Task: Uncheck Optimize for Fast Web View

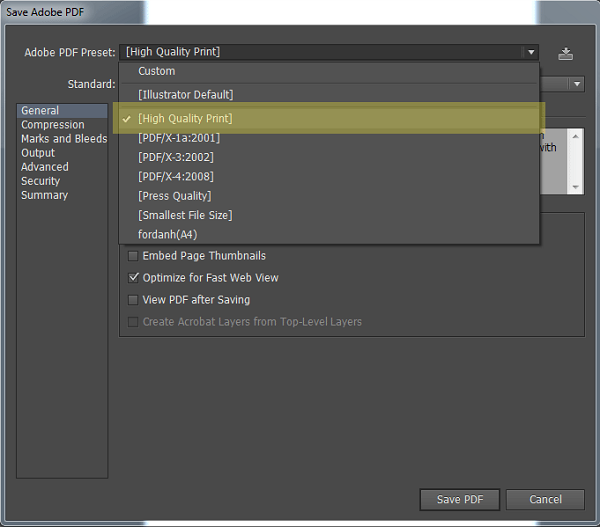Action: click(x=134, y=278)
